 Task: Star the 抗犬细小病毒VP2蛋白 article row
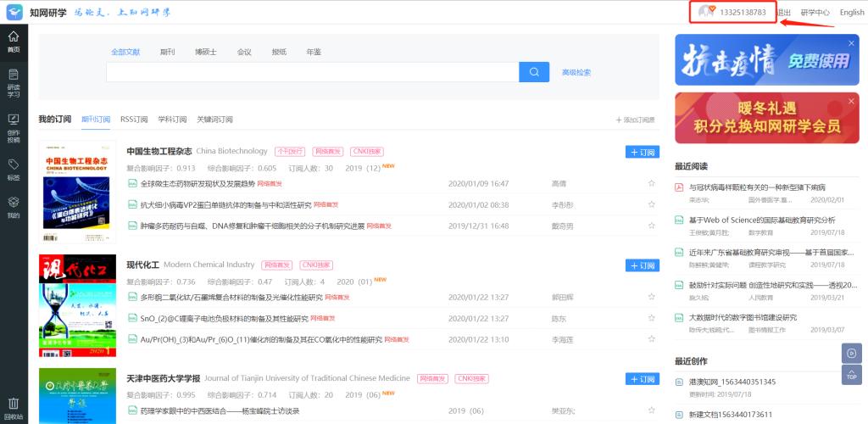click(651, 204)
